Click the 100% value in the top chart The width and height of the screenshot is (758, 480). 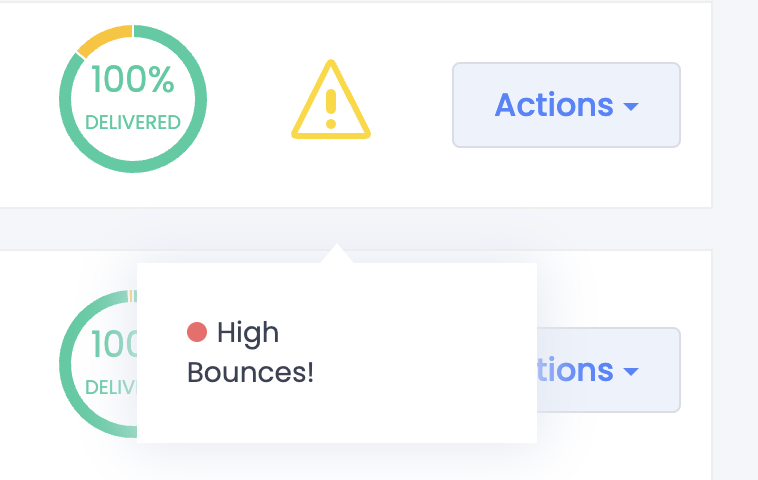pos(133,79)
